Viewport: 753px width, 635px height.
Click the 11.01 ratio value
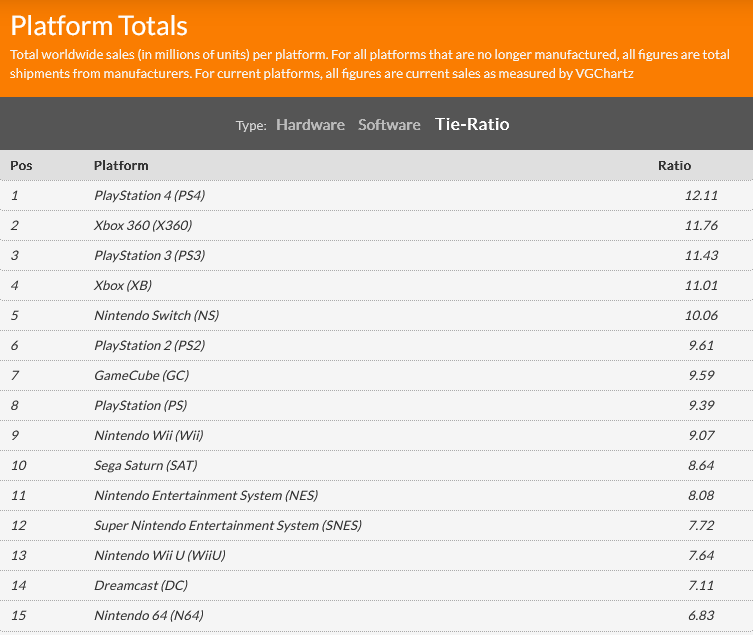click(701, 285)
